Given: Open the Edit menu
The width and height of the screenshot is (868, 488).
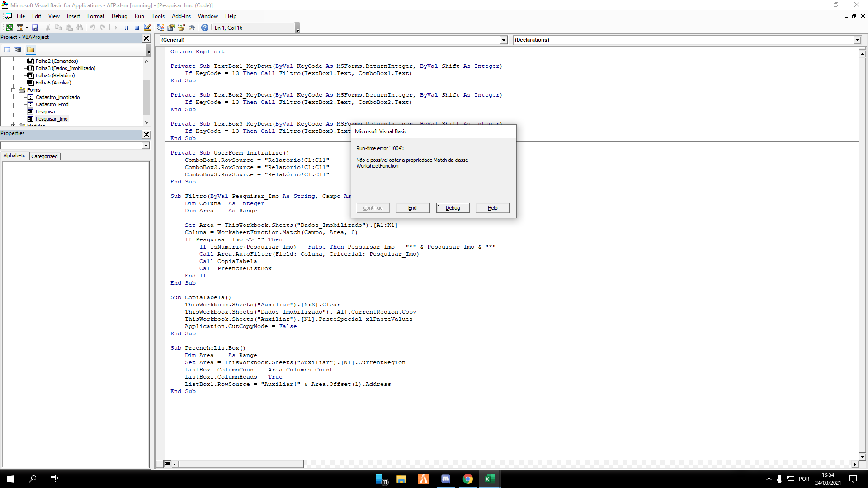Looking at the screenshot, I should pyautogui.click(x=37, y=16).
